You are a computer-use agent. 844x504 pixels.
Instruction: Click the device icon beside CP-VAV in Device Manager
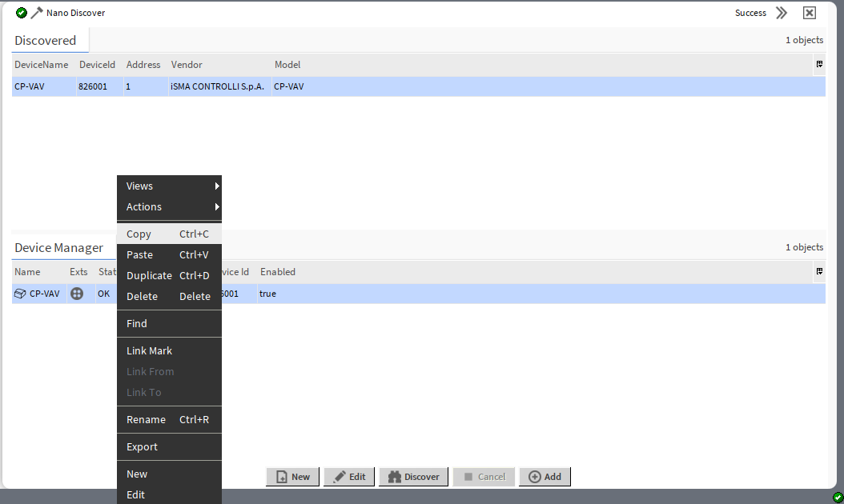pyautogui.click(x=18, y=293)
